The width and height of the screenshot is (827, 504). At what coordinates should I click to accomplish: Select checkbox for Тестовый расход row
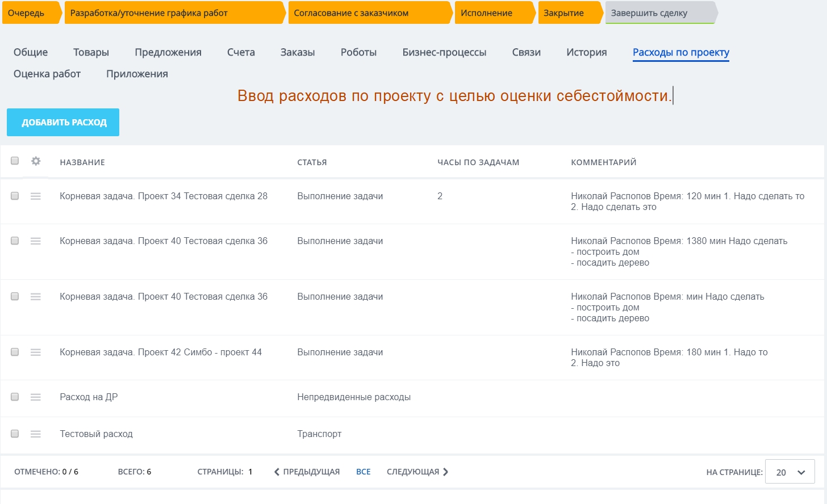(15, 434)
